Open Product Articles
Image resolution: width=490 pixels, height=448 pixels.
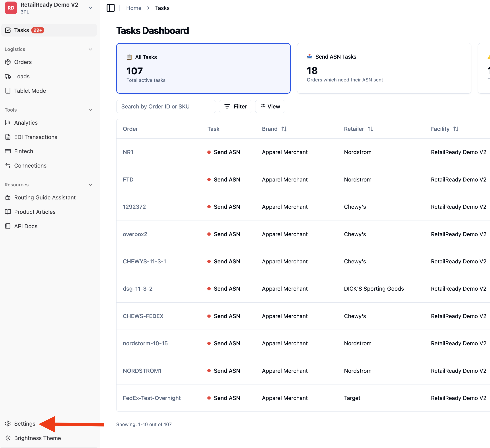tap(35, 212)
